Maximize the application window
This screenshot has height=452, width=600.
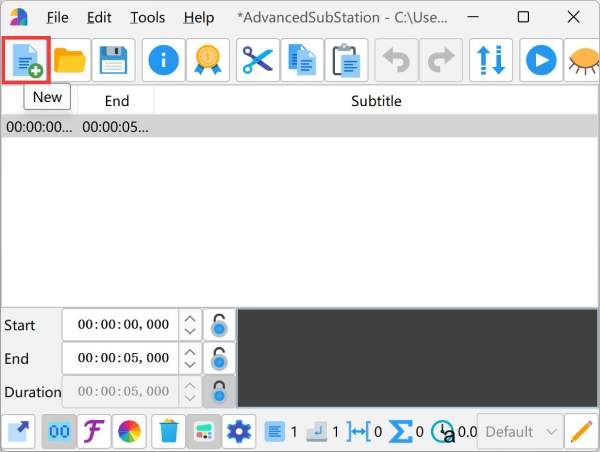[x=523, y=17]
